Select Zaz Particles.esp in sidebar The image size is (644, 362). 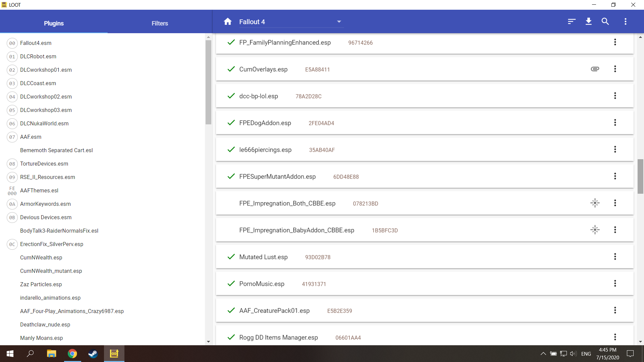pyautogui.click(x=41, y=284)
